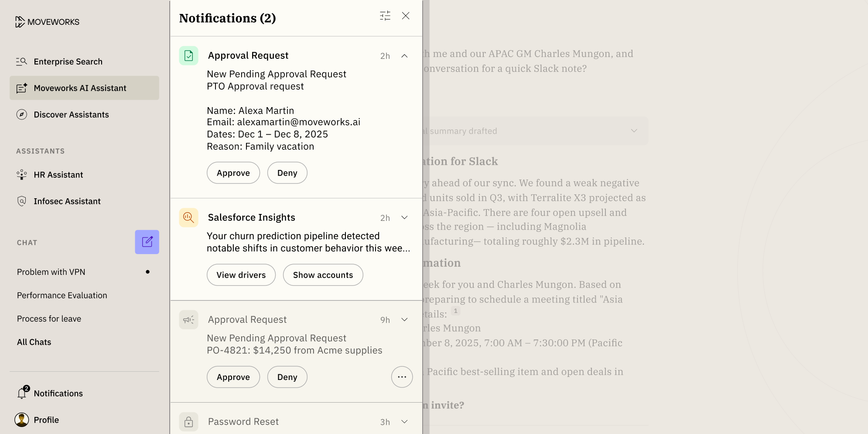
Task: Expand the summary drafted dropdown in chat
Action: (x=634, y=131)
